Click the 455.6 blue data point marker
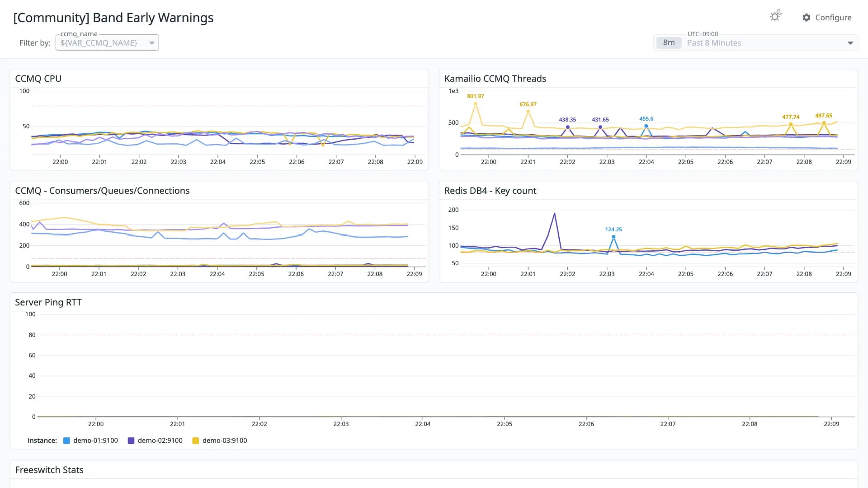 point(646,126)
